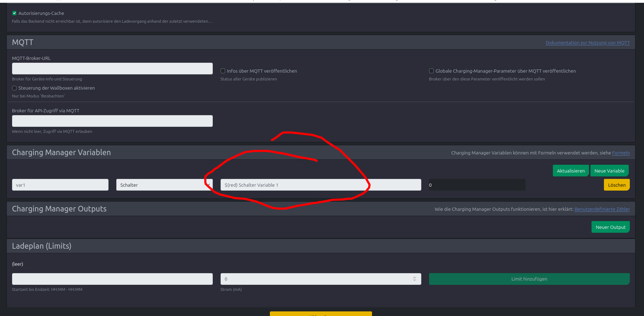Enable Infos über MQTT veröffentlichen checkbox
Image resolution: width=644 pixels, height=316 pixels.
pyautogui.click(x=223, y=71)
